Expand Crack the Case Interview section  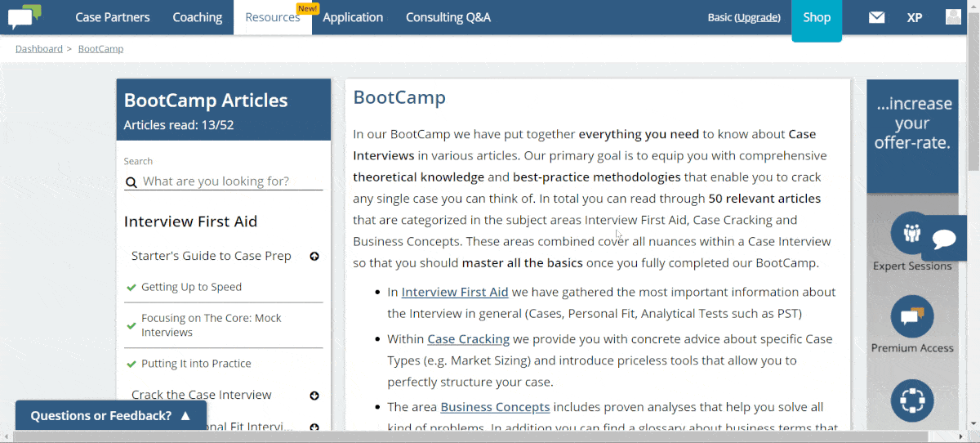tap(314, 396)
